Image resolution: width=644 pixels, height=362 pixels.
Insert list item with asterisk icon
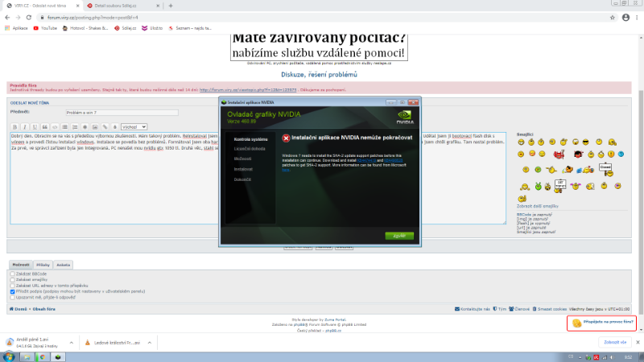[x=85, y=127]
